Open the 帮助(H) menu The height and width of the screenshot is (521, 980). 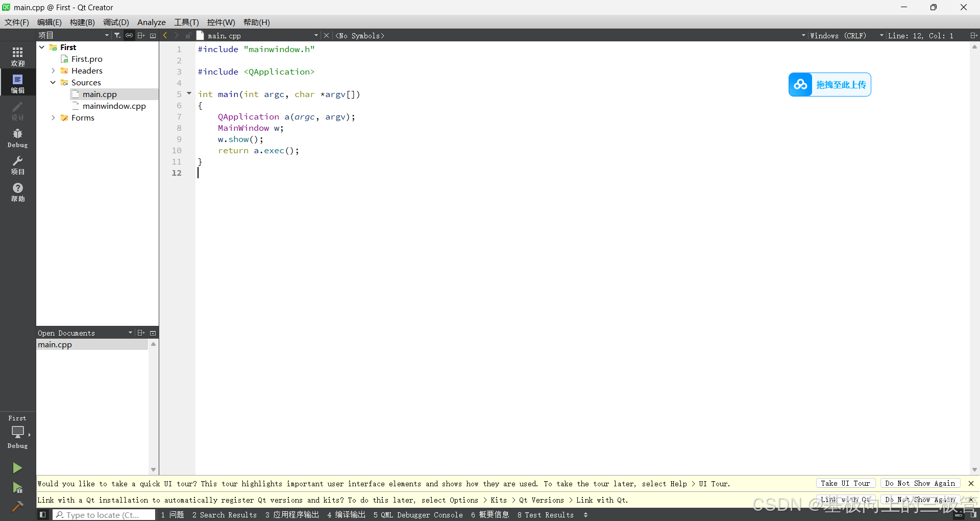pyautogui.click(x=256, y=22)
